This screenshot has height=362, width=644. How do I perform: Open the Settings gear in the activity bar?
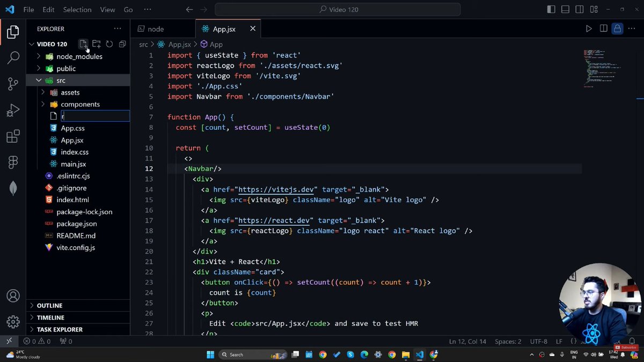12,322
